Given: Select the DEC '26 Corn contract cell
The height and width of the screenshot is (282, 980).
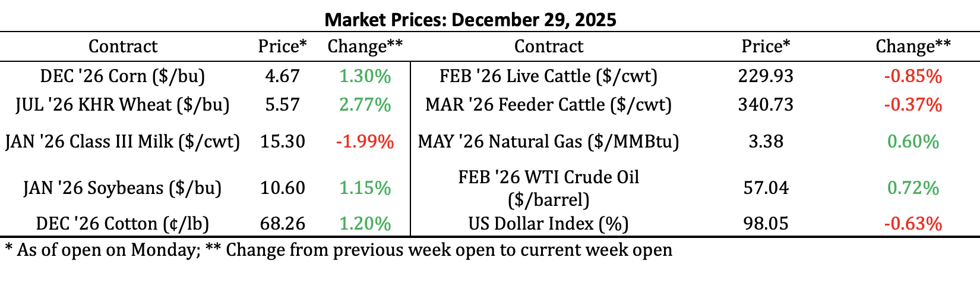Looking at the screenshot, I should [122, 76].
